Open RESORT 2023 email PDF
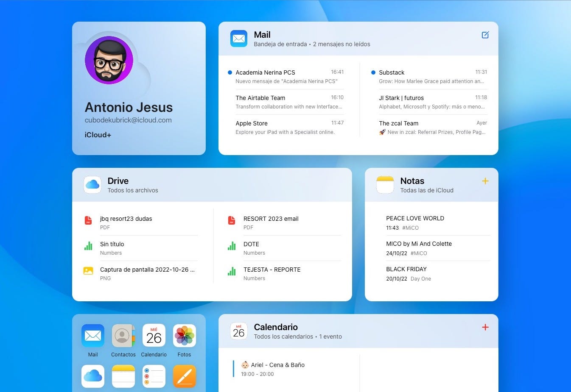This screenshot has height=392, width=571. [x=284, y=223]
